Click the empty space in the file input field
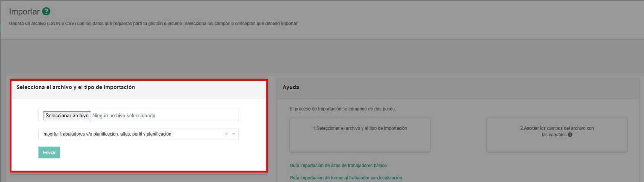This screenshot has height=182, width=644. tap(198, 115)
